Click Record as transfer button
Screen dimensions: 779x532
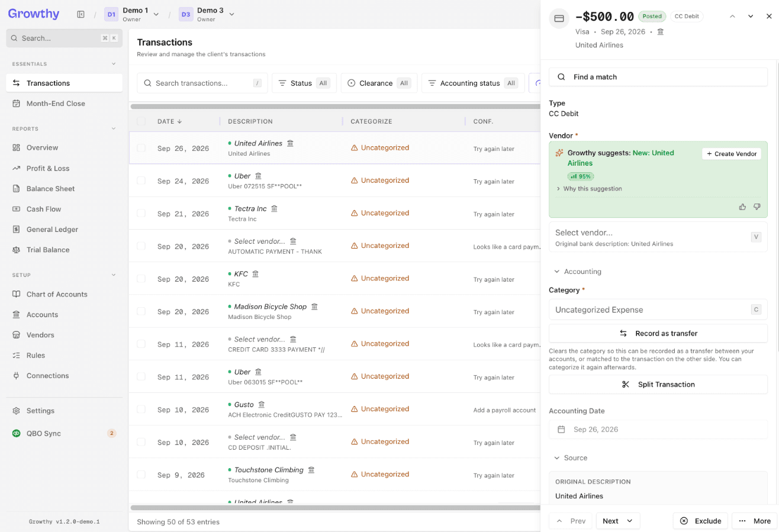click(658, 333)
